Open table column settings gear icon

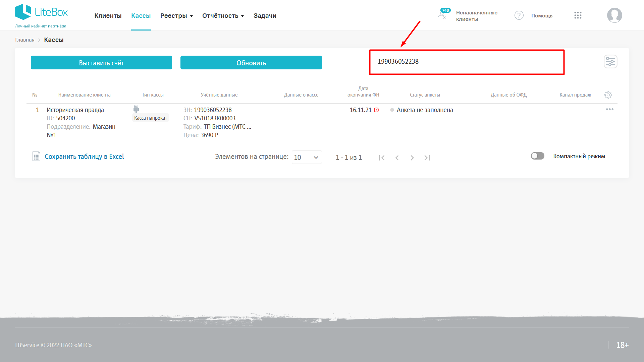coord(608,95)
